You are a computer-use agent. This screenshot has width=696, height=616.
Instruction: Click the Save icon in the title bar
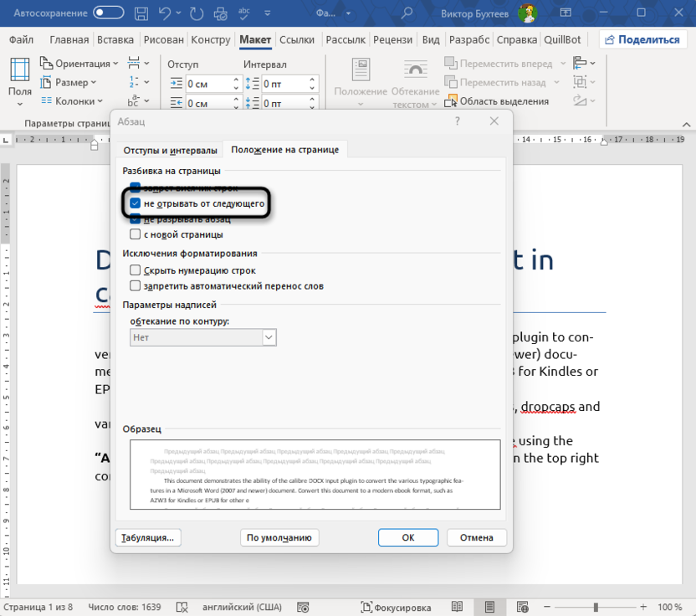[140, 13]
